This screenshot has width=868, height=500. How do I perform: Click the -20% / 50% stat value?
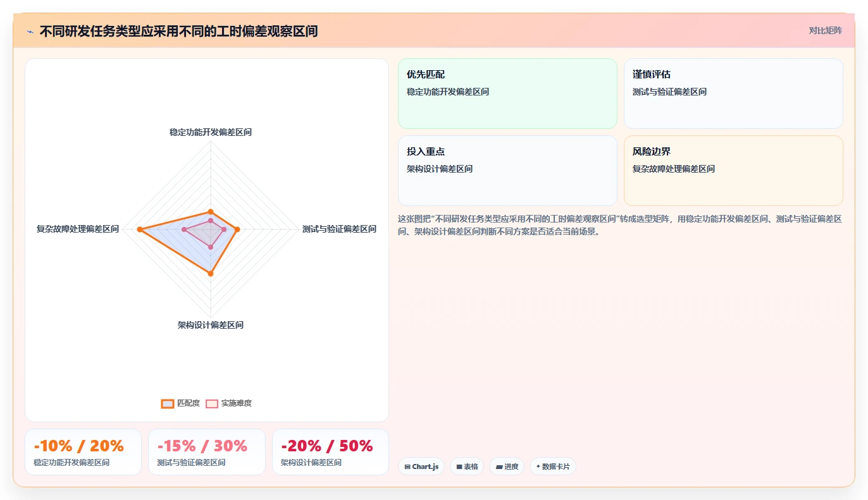point(326,446)
